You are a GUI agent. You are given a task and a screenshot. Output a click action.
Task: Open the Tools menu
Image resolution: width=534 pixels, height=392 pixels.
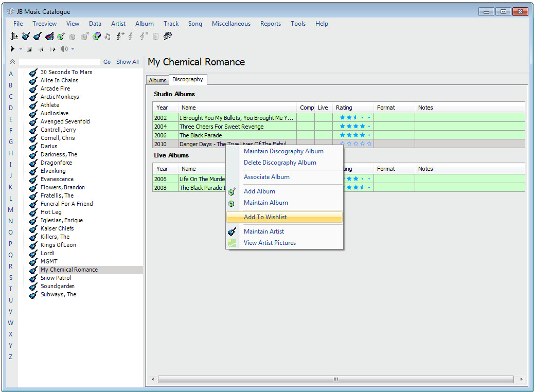298,24
